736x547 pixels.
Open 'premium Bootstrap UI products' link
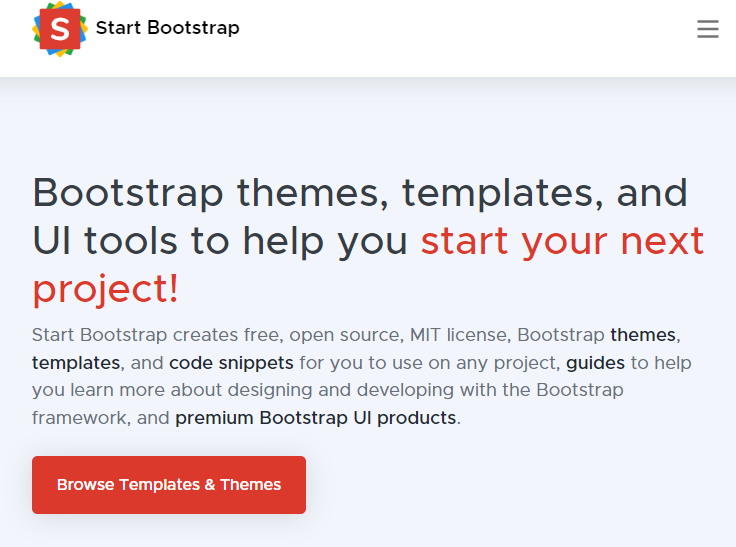315,418
